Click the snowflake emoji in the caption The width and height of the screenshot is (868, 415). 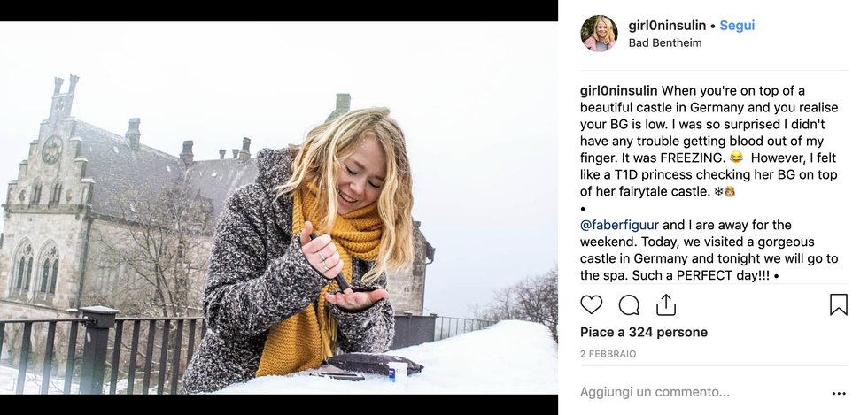pyautogui.click(x=718, y=192)
